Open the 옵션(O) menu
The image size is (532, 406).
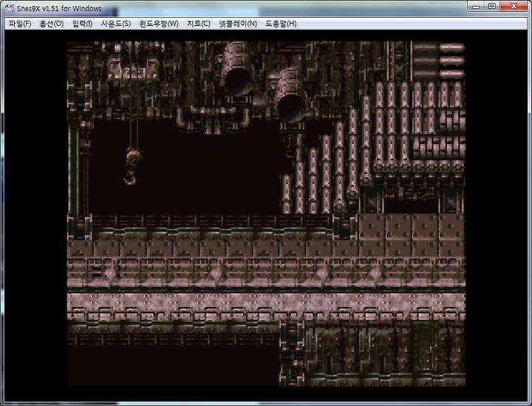(x=52, y=24)
